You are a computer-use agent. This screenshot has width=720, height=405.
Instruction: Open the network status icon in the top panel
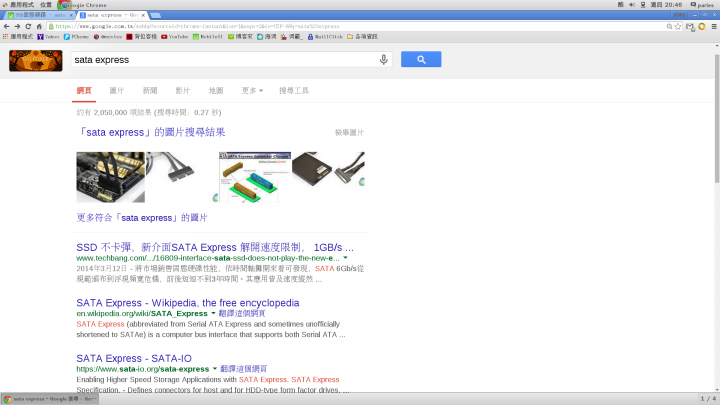(x=643, y=5)
